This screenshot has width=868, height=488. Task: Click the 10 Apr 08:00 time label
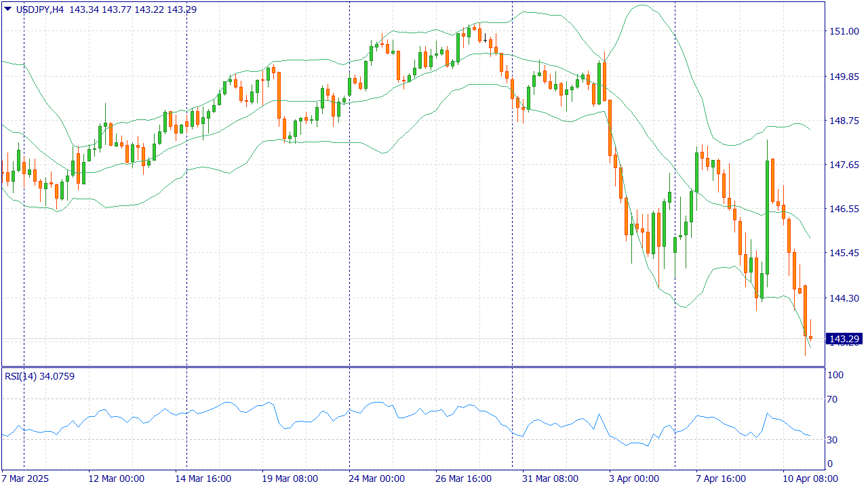pos(810,479)
